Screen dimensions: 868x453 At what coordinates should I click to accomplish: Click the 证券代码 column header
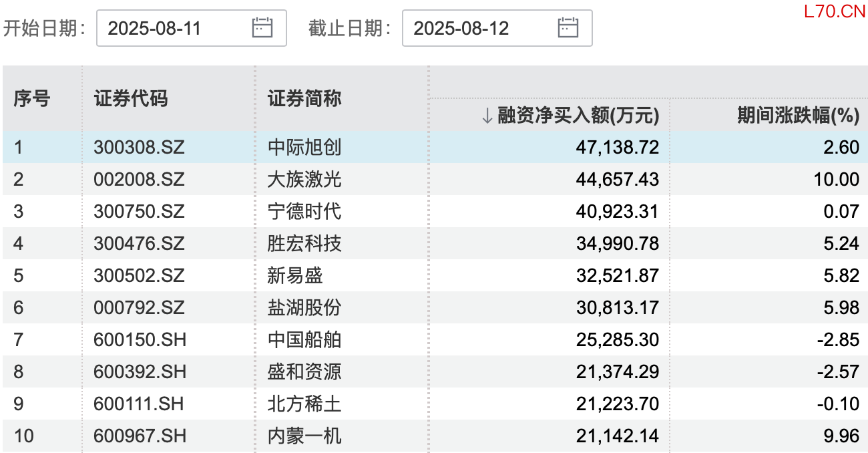click(131, 99)
